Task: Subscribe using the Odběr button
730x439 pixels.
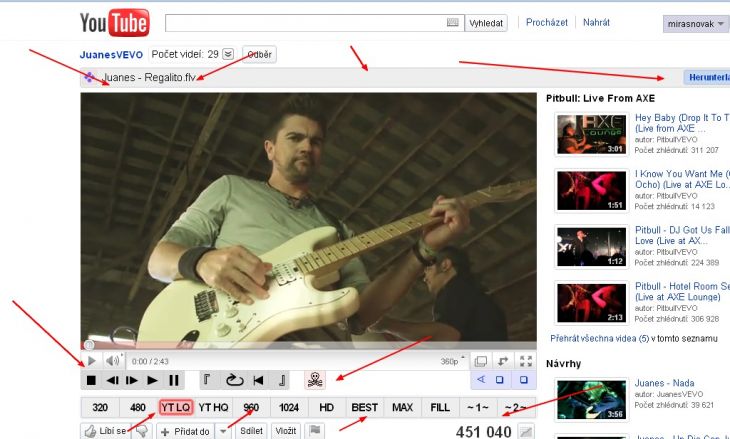Action: 259,55
